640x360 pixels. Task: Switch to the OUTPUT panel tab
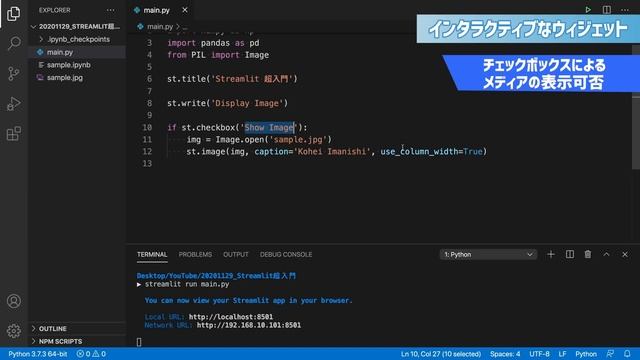(236, 254)
